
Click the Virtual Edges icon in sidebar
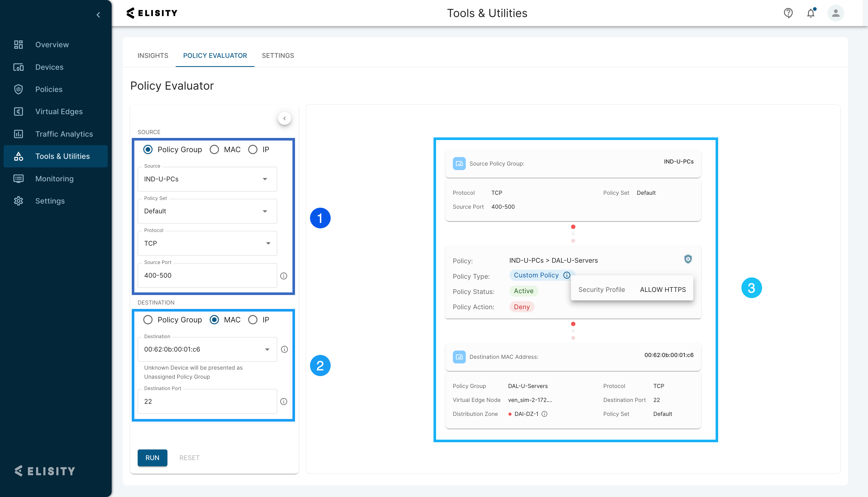(18, 112)
